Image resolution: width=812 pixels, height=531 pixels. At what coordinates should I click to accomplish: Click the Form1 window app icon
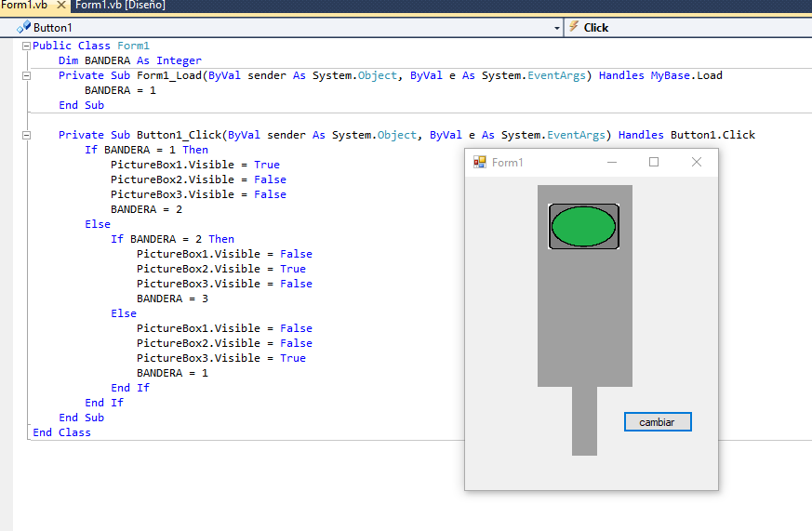coord(480,163)
